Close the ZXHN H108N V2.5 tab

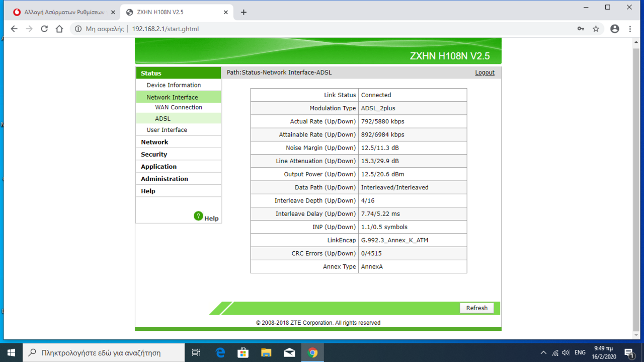coord(226,12)
